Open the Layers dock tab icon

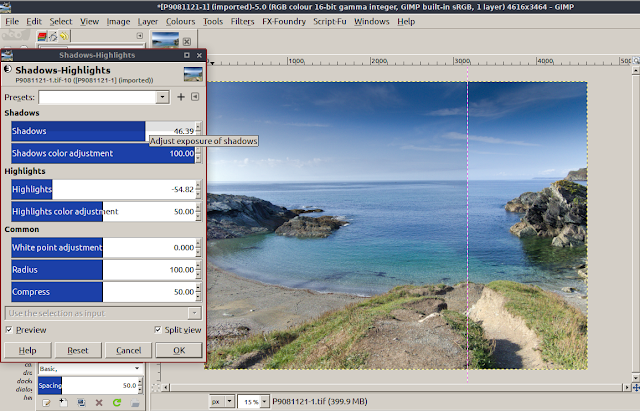pyautogui.click(x=42, y=37)
